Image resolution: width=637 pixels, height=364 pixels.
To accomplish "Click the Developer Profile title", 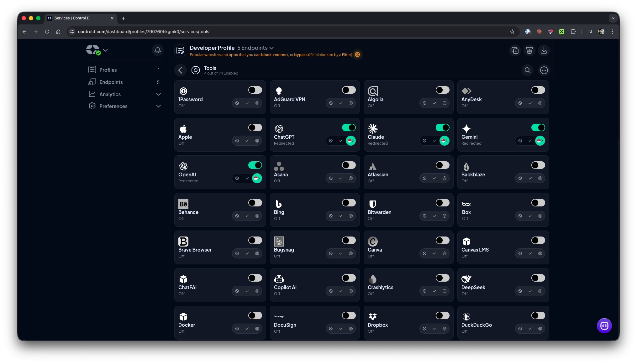I will coord(212,48).
